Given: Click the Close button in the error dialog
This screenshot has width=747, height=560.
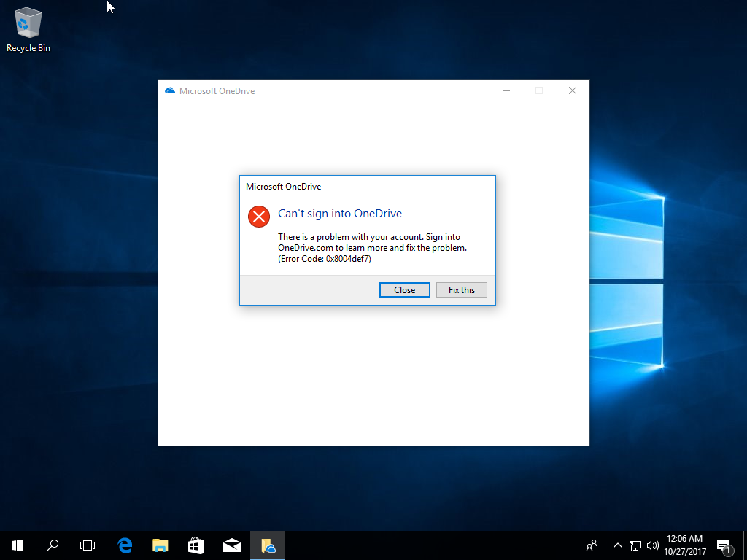Looking at the screenshot, I should [x=404, y=290].
